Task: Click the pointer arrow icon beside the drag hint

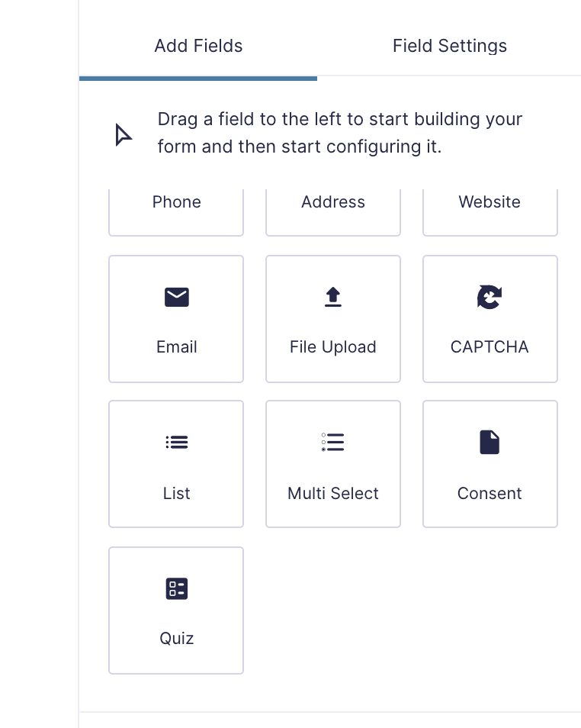Action: (123, 135)
